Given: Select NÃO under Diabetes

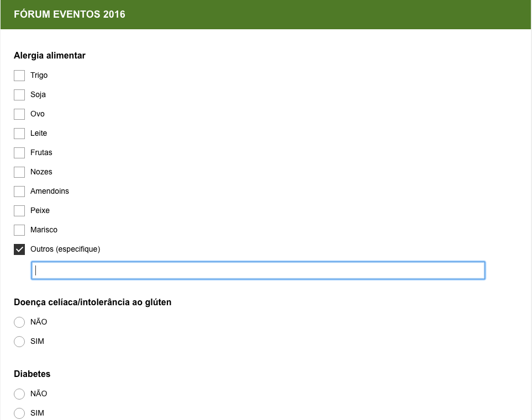Looking at the screenshot, I should [19, 394].
